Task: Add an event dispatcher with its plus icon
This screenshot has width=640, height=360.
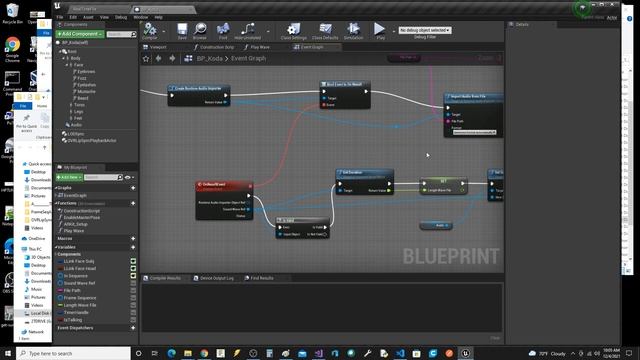Action: click(133, 328)
